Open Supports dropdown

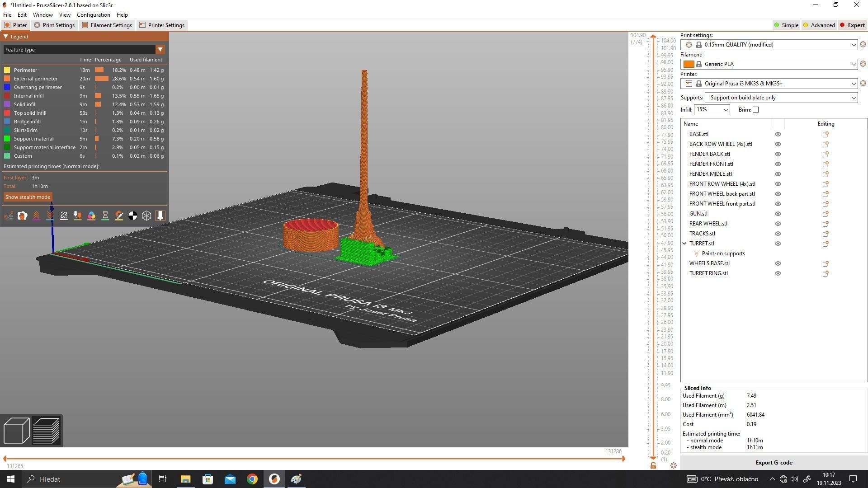(x=781, y=98)
